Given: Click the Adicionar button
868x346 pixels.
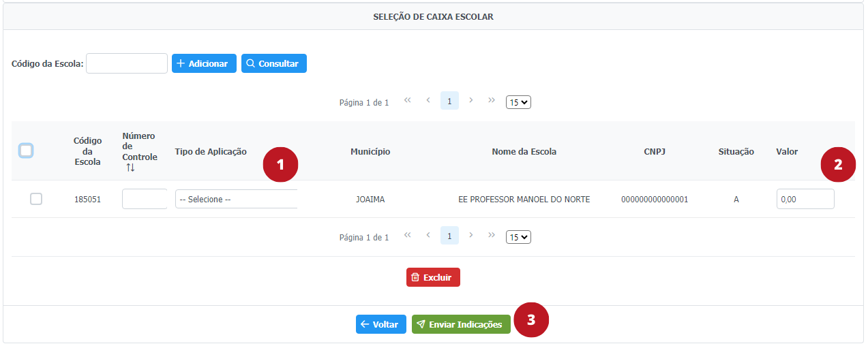Looking at the screenshot, I should tap(204, 63).
